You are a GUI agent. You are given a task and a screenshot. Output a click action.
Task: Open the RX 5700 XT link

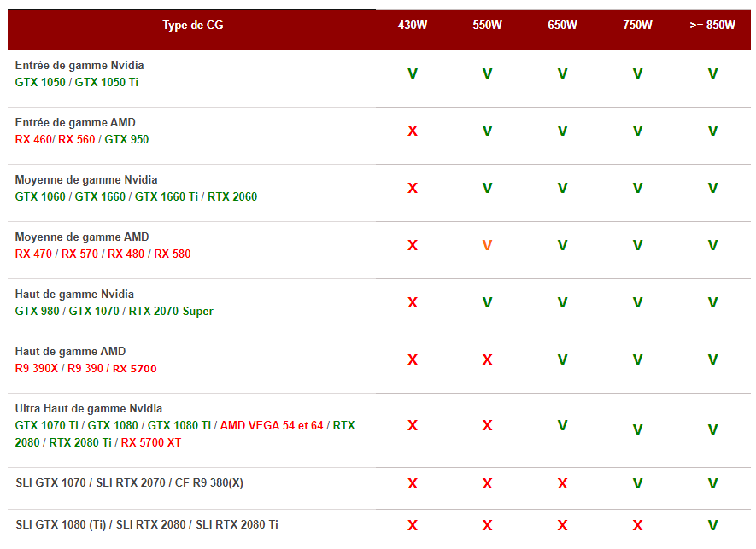coord(151,443)
